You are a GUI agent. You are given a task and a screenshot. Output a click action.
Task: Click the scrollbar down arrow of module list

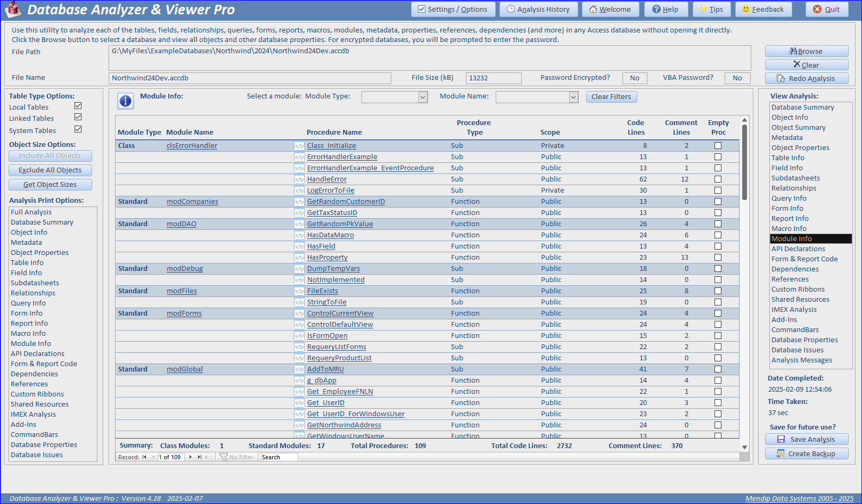pos(744,448)
